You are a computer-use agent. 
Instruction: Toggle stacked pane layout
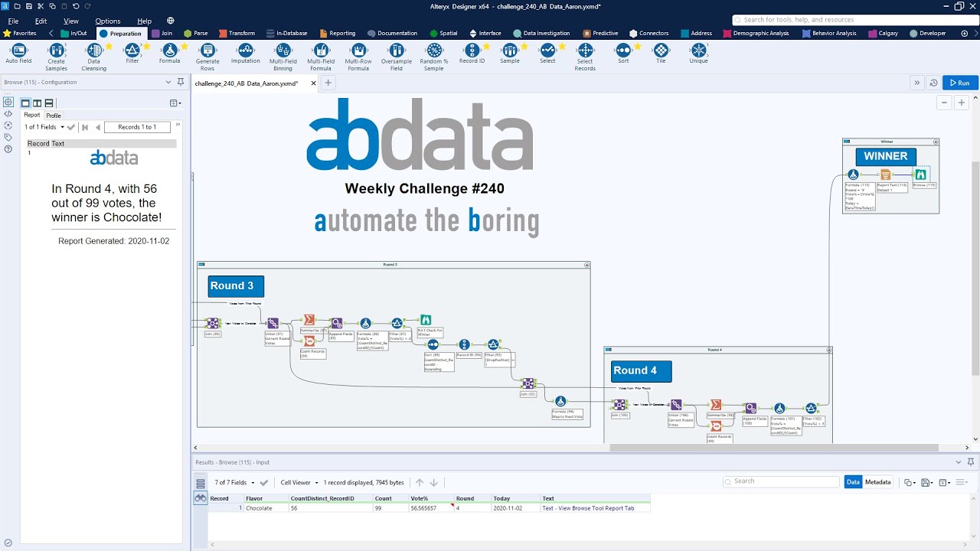[49, 103]
